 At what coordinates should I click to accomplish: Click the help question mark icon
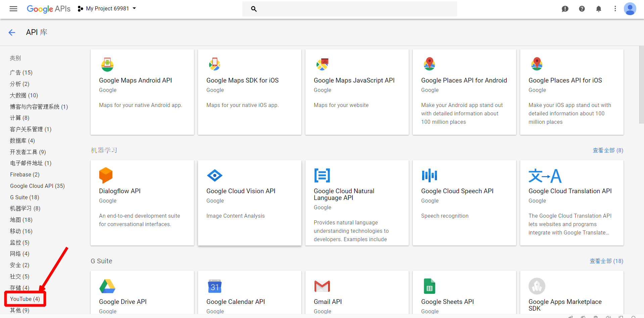click(582, 9)
